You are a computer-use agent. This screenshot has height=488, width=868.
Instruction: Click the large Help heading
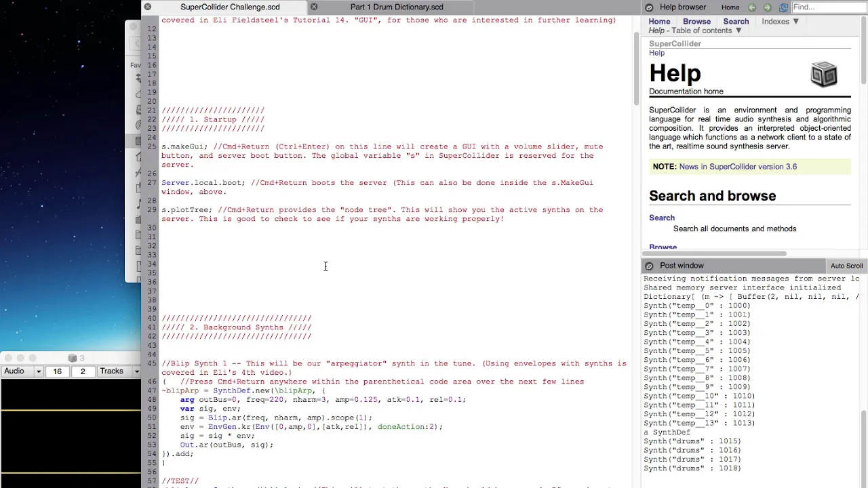point(675,73)
